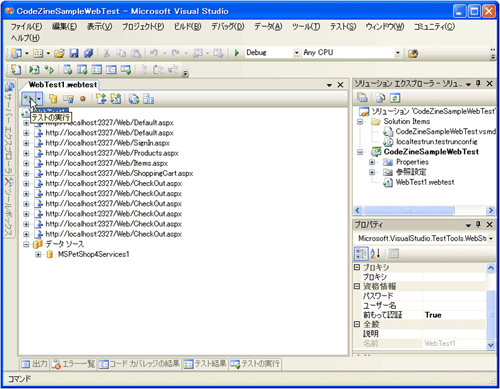Click the green Start Debugging arrow
Image resolution: width=500 pixels, height=389 pixels.
click(237, 53)
